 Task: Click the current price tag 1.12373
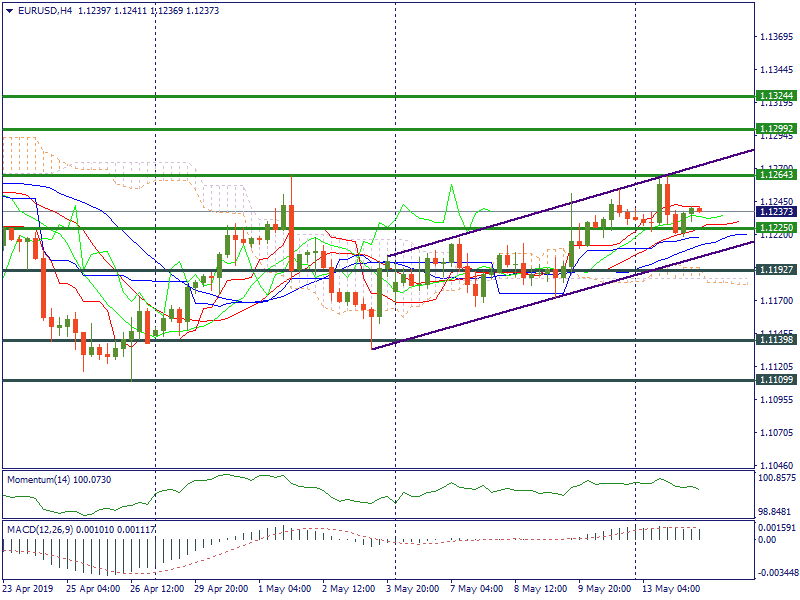(775, 212)
